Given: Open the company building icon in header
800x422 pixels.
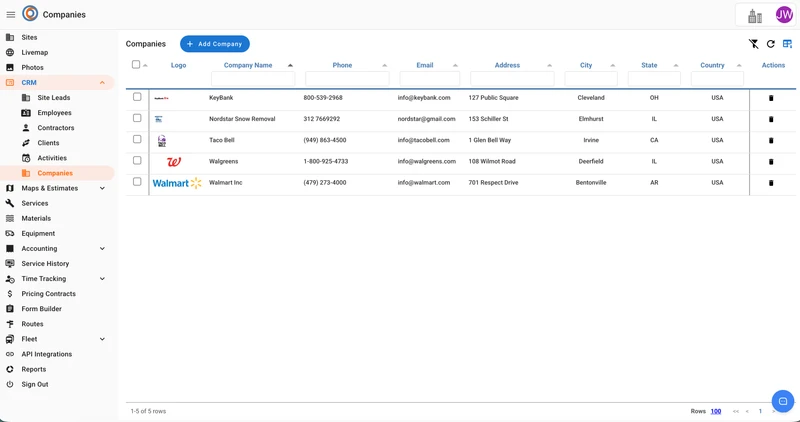Looking at the screenshot, I should 755,16.
